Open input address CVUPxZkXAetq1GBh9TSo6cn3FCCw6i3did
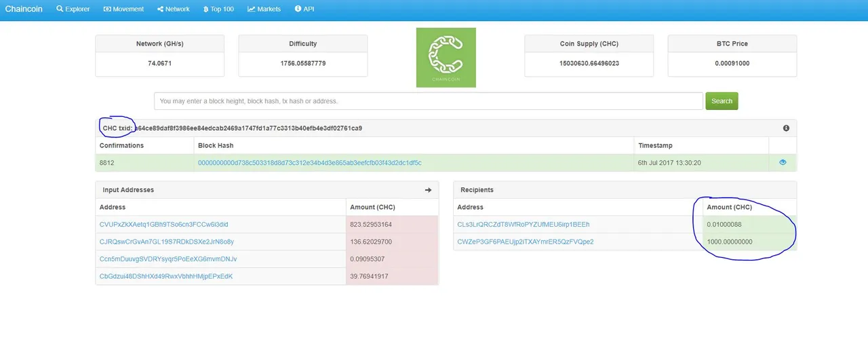 (x=164, y=224)
